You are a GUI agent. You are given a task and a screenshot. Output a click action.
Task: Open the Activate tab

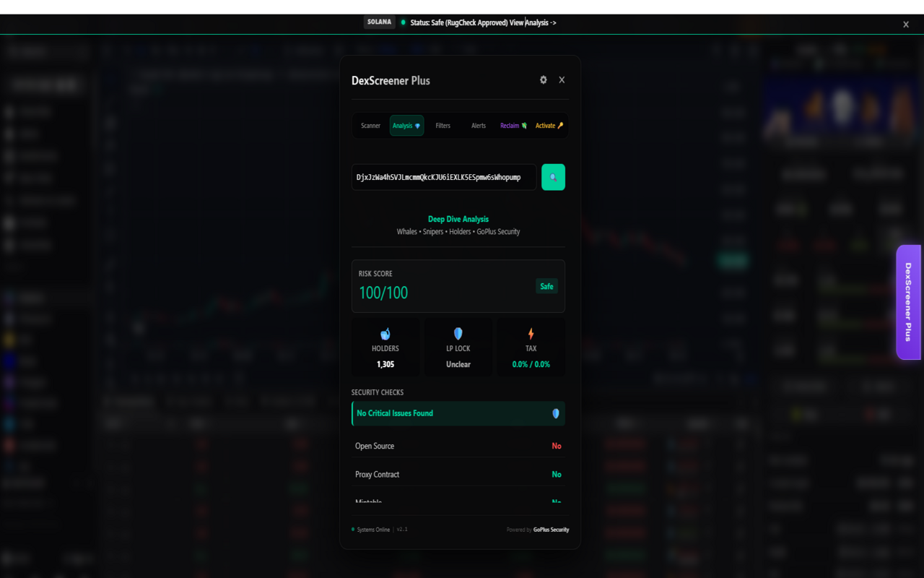coord(549,126)
